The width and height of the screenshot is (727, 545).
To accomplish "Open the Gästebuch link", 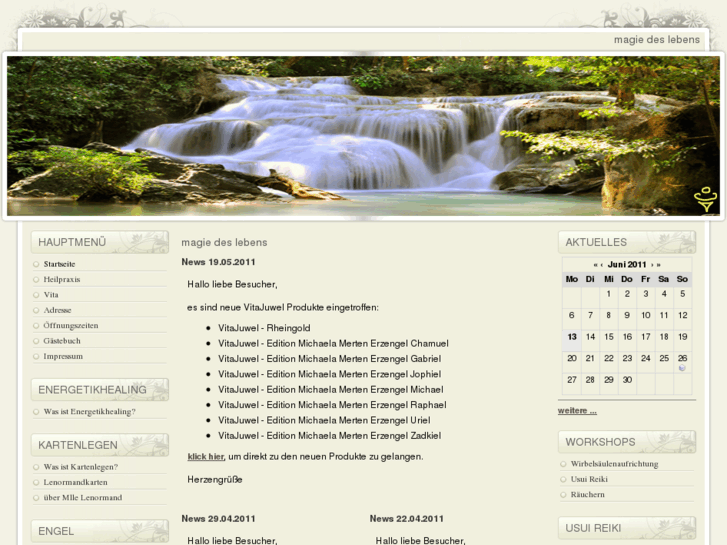I will click(62, 340).
